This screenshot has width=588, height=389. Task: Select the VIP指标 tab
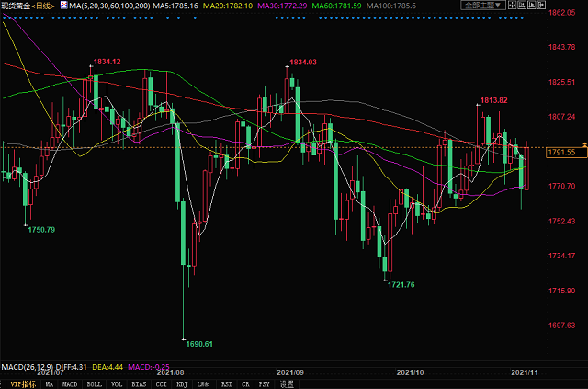coord(22,383)
